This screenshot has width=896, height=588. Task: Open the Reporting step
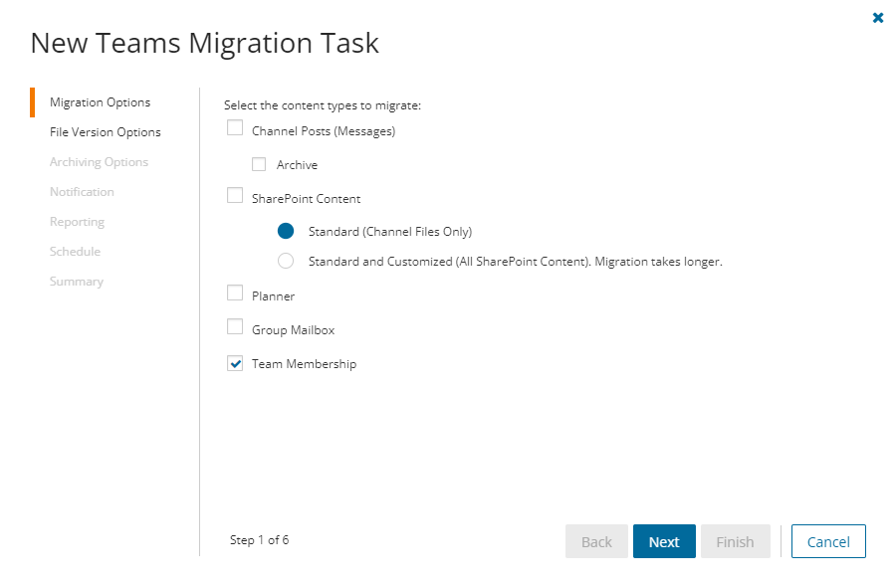click(77, 222)
